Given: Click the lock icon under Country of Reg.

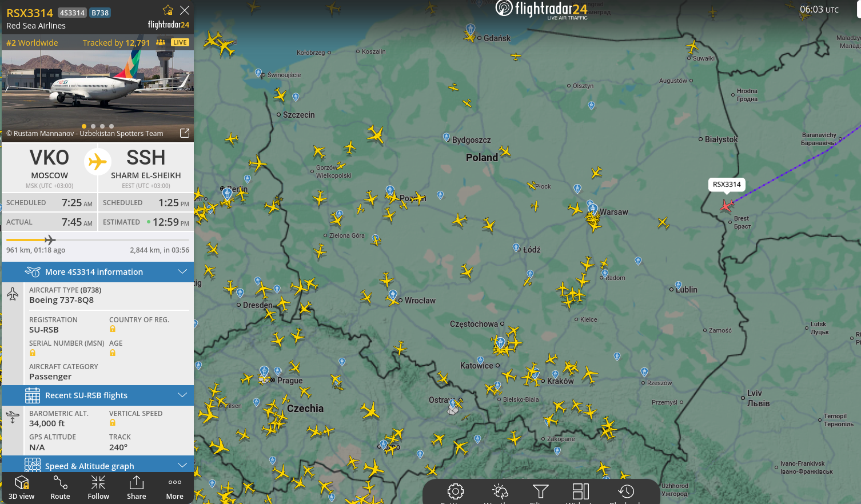Looking at the screenshot, I should click(113, 329).
